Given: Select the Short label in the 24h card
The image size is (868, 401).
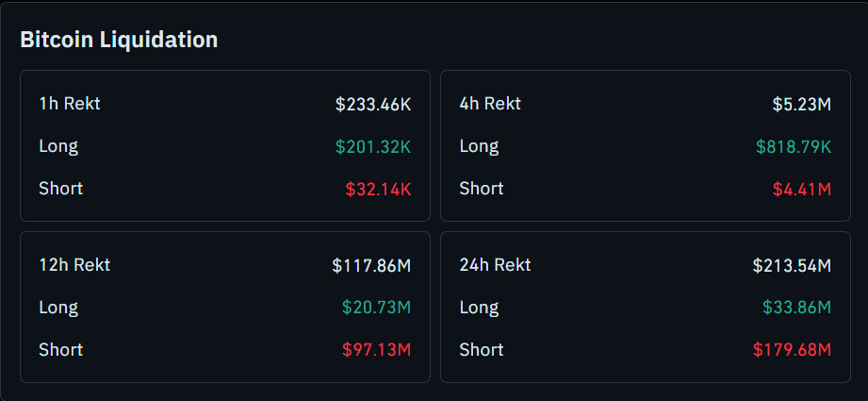Looking at the screenshot, I should click(482, 350).
